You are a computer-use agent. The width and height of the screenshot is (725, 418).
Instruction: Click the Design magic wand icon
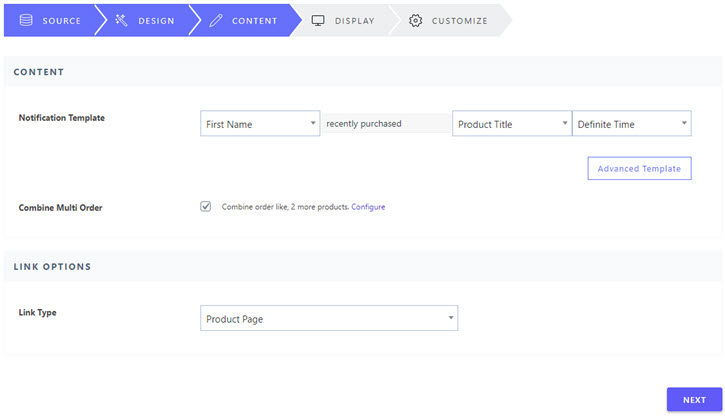tap(121, 20)
